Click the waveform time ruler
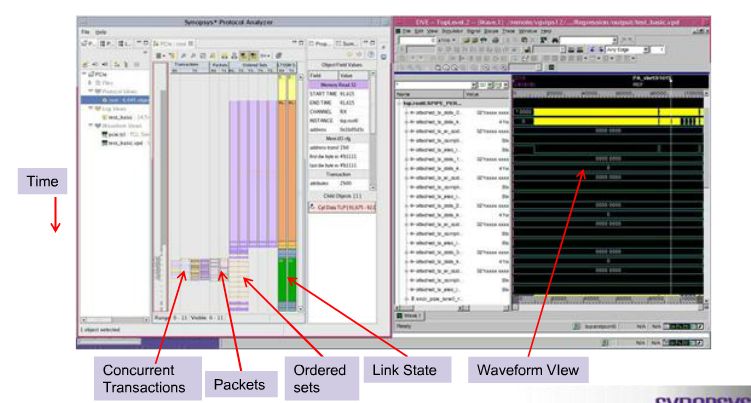 (x=608, y=93)
